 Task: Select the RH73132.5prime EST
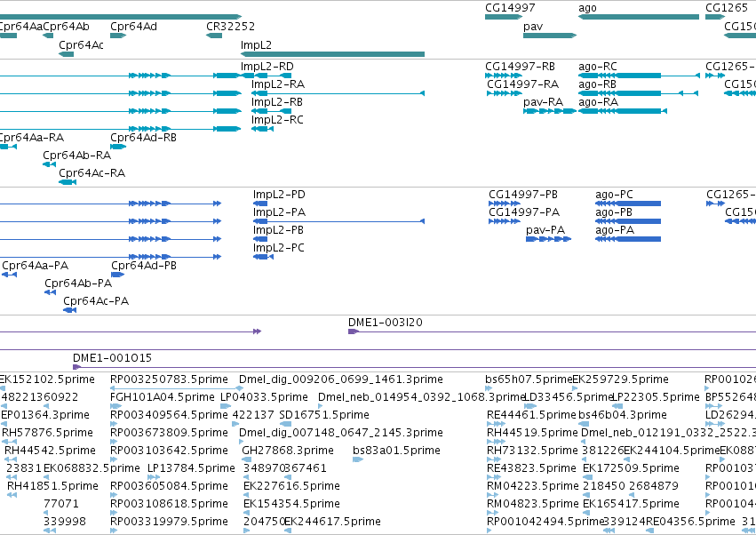click(x=494, y=459)
